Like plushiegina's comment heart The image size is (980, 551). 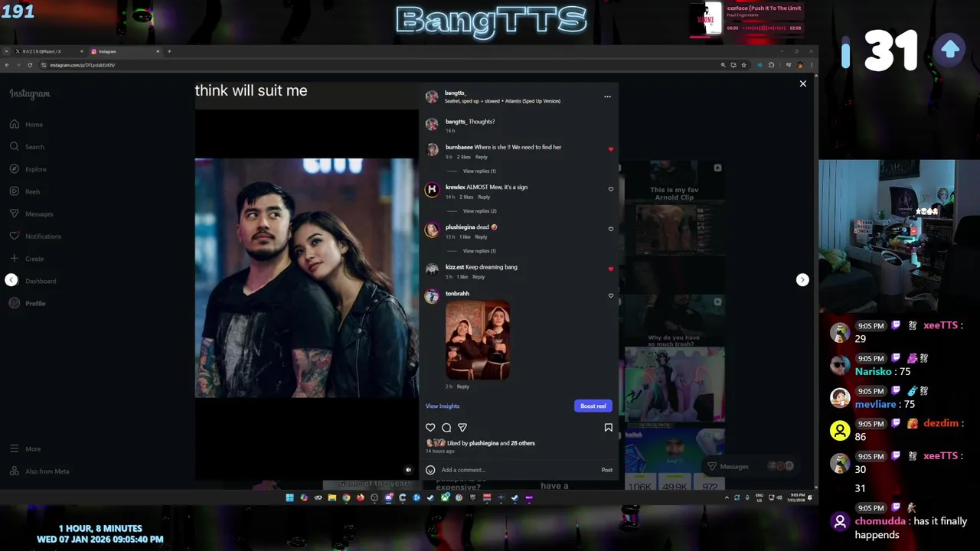point(611,229)
